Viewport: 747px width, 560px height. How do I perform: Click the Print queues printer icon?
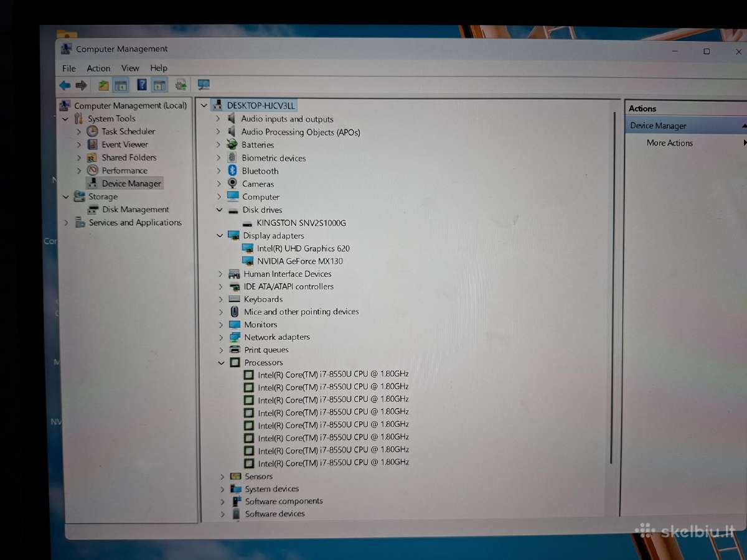[x=235, y=350]
